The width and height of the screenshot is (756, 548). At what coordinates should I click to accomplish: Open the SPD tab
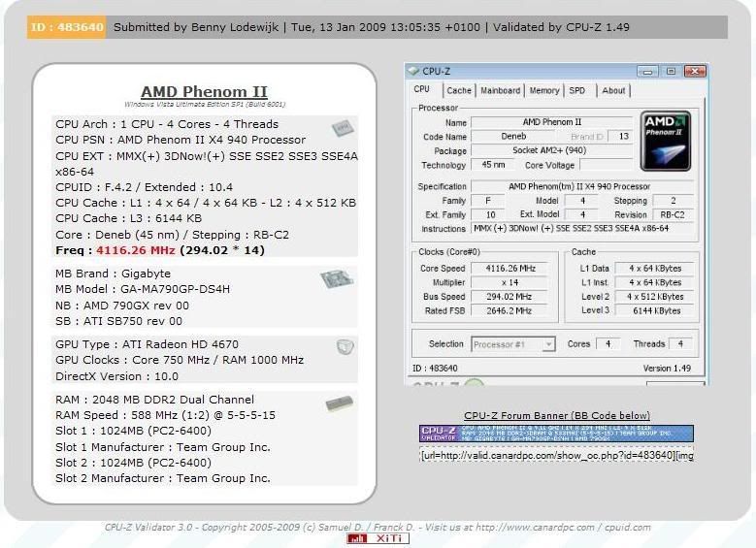[x=577, y=90]
